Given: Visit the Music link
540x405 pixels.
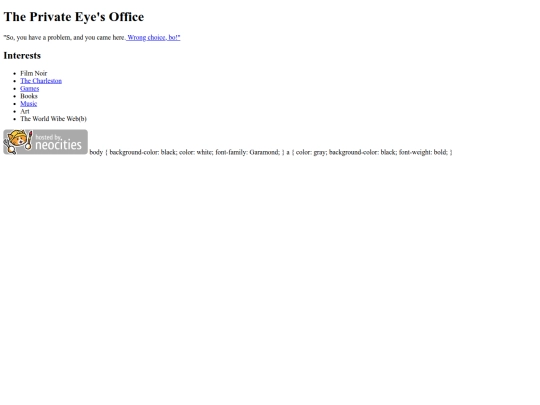Looking at the screenshot, I should click(29, 104).
